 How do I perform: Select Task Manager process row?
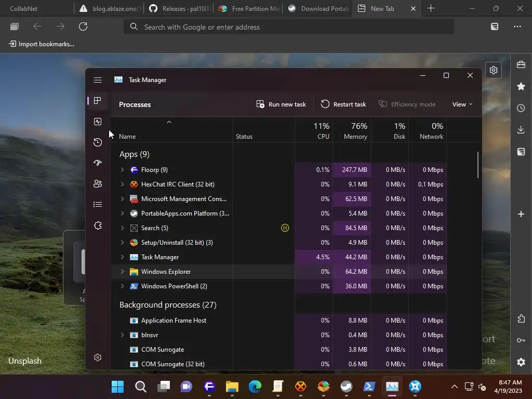(x=278, y=257)
